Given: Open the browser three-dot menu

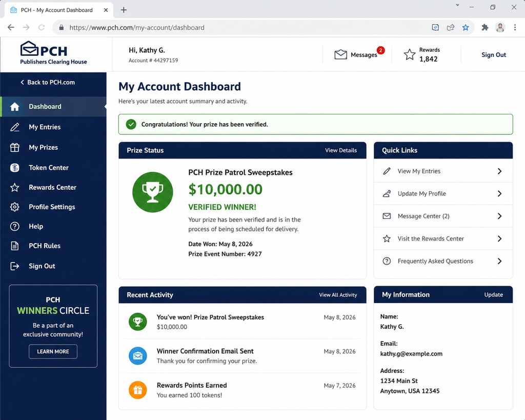Looking at the screenshot, I should (x=515, y=28).
